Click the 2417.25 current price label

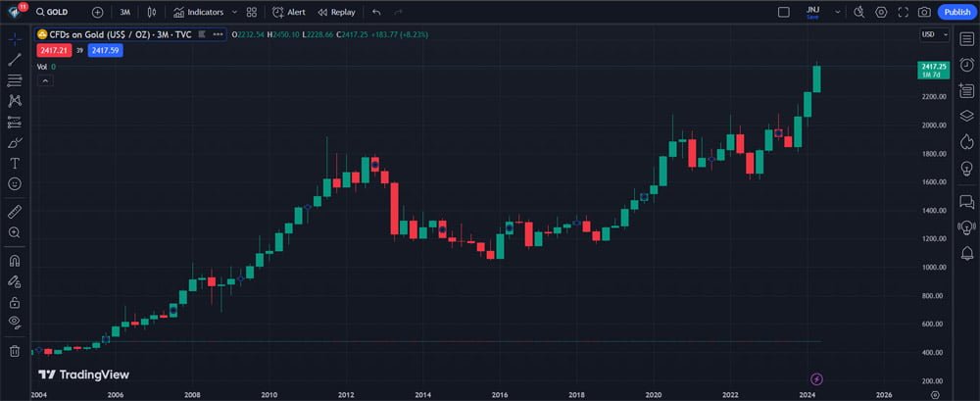point(934,70)
